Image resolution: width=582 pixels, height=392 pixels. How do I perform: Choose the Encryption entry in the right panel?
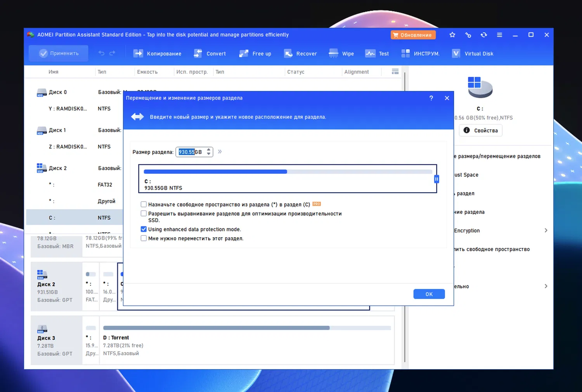click(x=467, y=231)
